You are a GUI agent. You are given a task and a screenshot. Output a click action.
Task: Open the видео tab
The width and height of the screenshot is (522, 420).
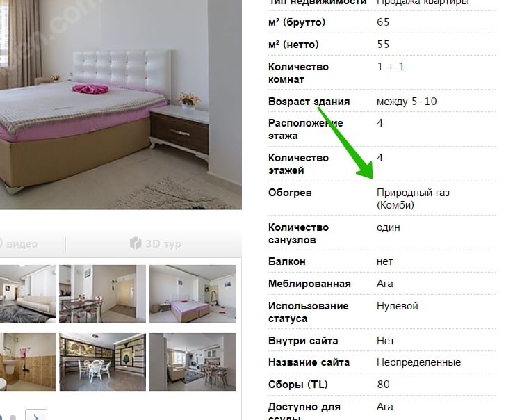click(x=22, y=244)
